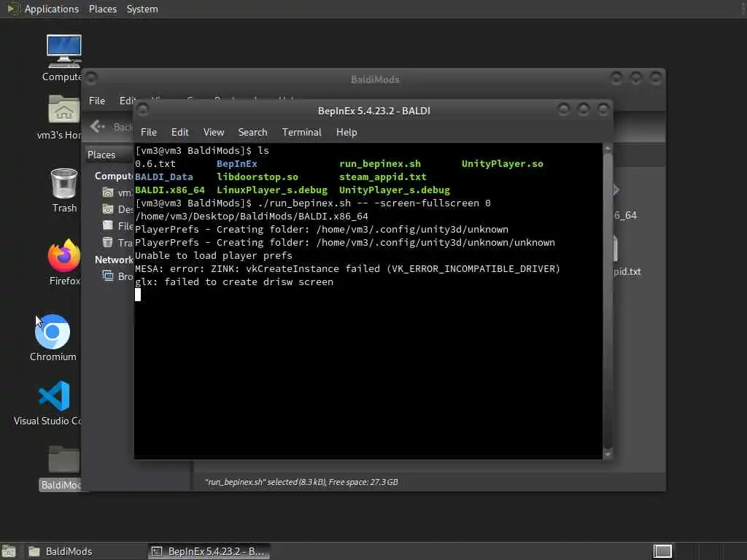Open the Computer desktop icon
This screenshot has height=560, width=747.
63,52
